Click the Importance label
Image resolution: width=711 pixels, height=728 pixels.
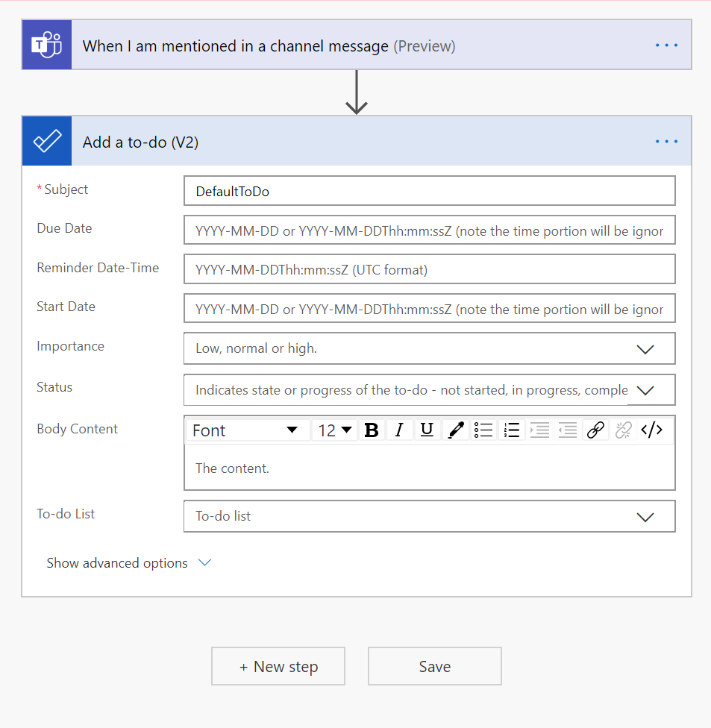71,346
